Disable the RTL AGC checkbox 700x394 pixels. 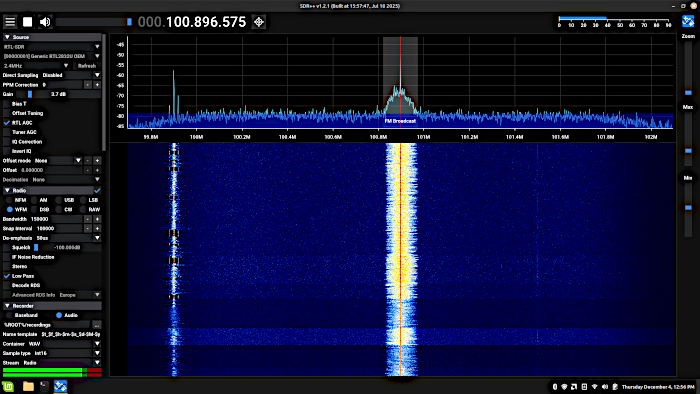tap(7, 123)
